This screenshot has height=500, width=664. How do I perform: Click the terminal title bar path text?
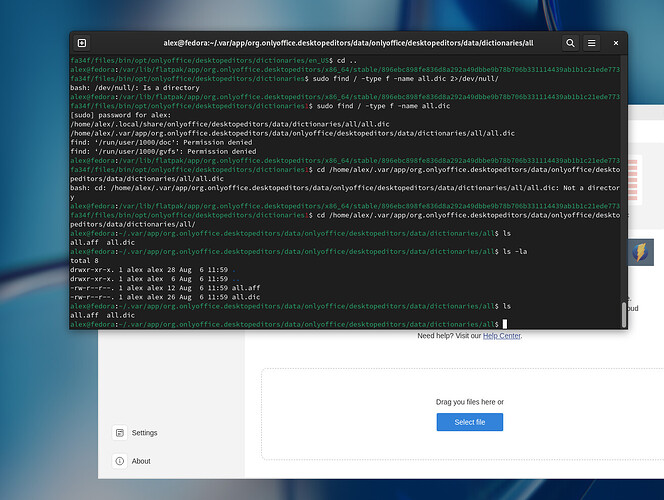[x=348, y=43]
